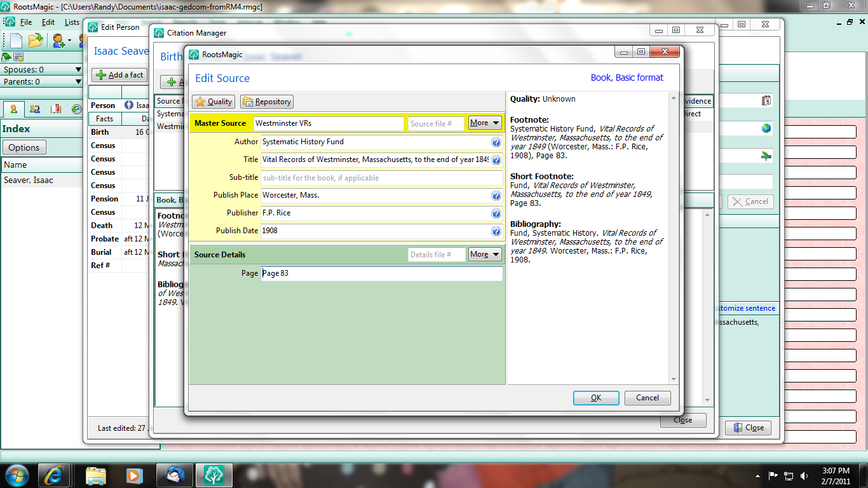Switch to the history sidebar tab
The width and height of the screenshot is (868, 488).
tap(76, 109)
